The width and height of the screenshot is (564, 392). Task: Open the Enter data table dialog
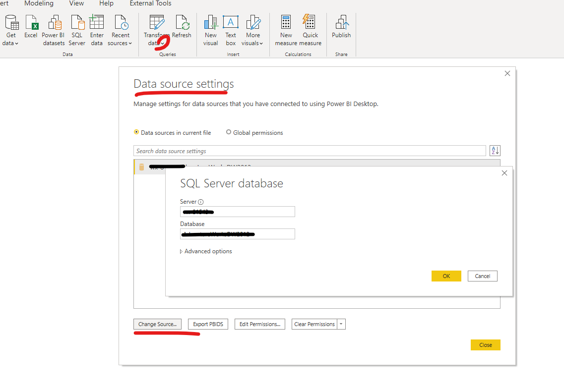96,30
